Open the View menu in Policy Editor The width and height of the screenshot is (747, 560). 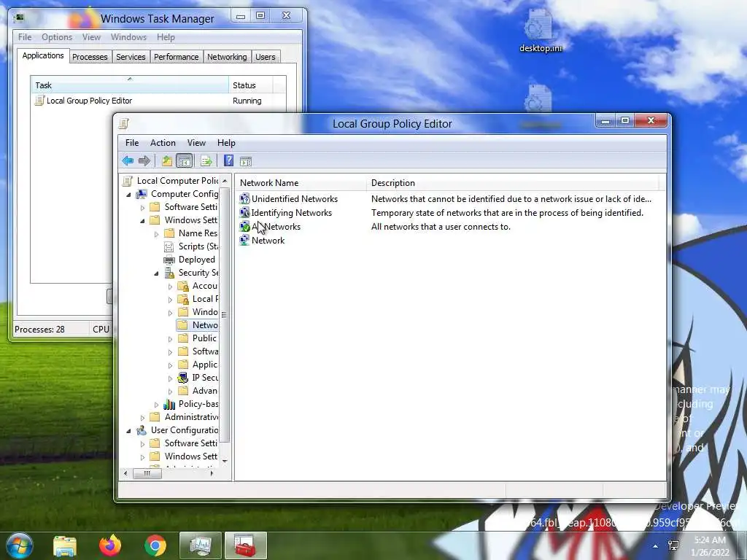pyautogui.click(x=196, y=143)
